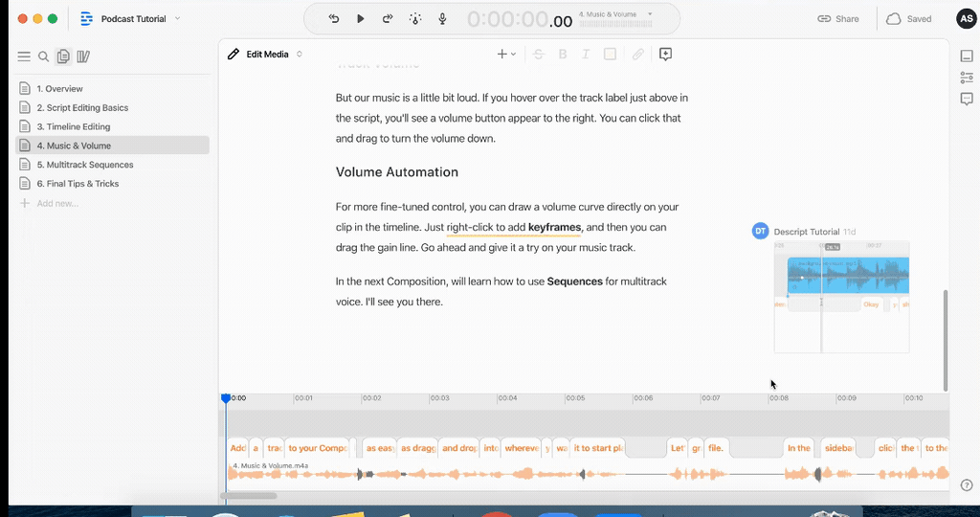Viewport: 980px width, 517px height.
Task: Add a comment with speech-bubble plus icon
Action: 666,55
